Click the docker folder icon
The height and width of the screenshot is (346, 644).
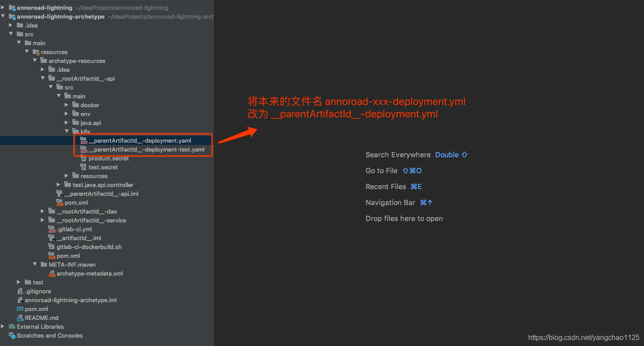pos(76,105)
